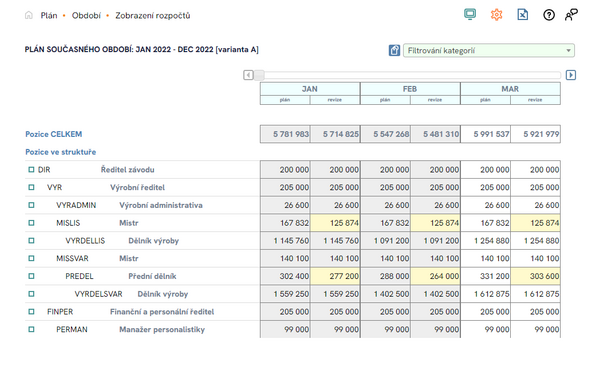Toggle the checkbox for MISLIS row
The image size is (600, 378).
click(31, 223)
